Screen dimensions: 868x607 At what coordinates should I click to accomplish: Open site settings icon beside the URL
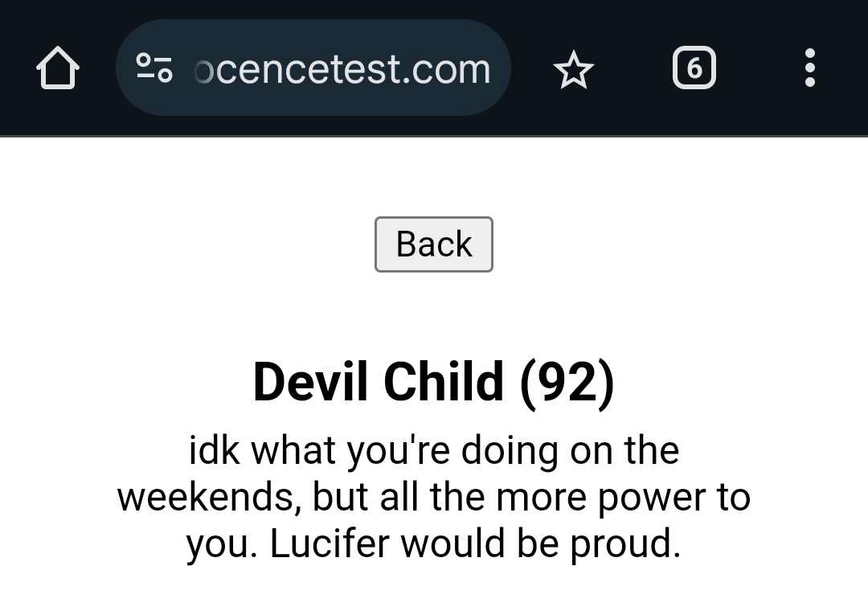pyautogui.click(x=154, y=68)
